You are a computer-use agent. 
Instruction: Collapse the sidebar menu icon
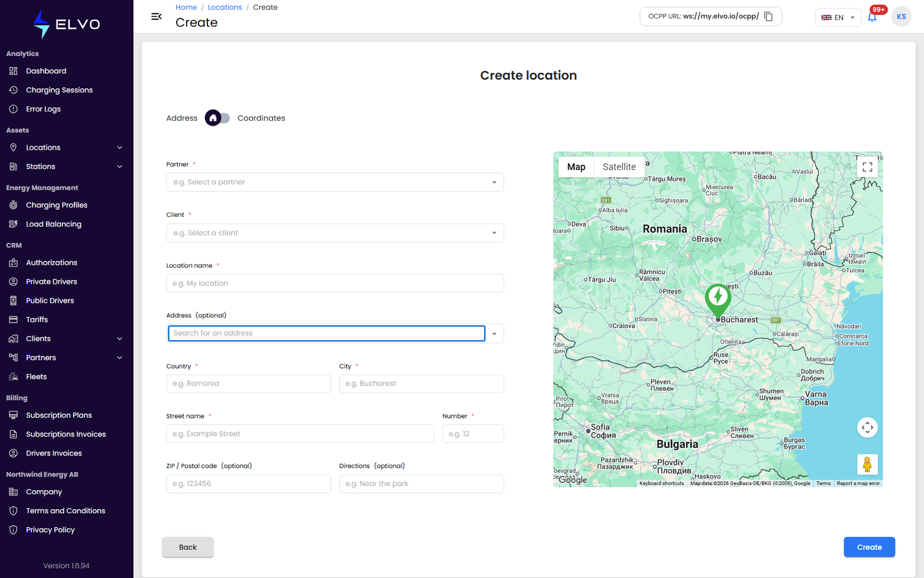coord(156,16)
